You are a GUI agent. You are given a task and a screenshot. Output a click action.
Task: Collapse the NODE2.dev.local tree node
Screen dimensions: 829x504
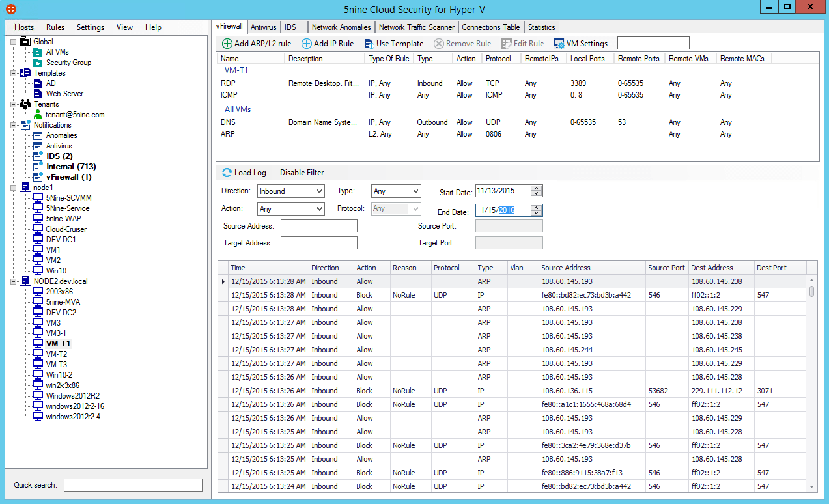tap(13, 281)
